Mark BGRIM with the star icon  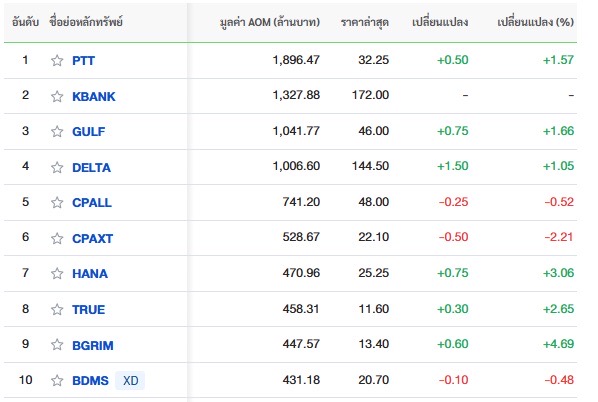pyautogui.click(x=57, y=344)
